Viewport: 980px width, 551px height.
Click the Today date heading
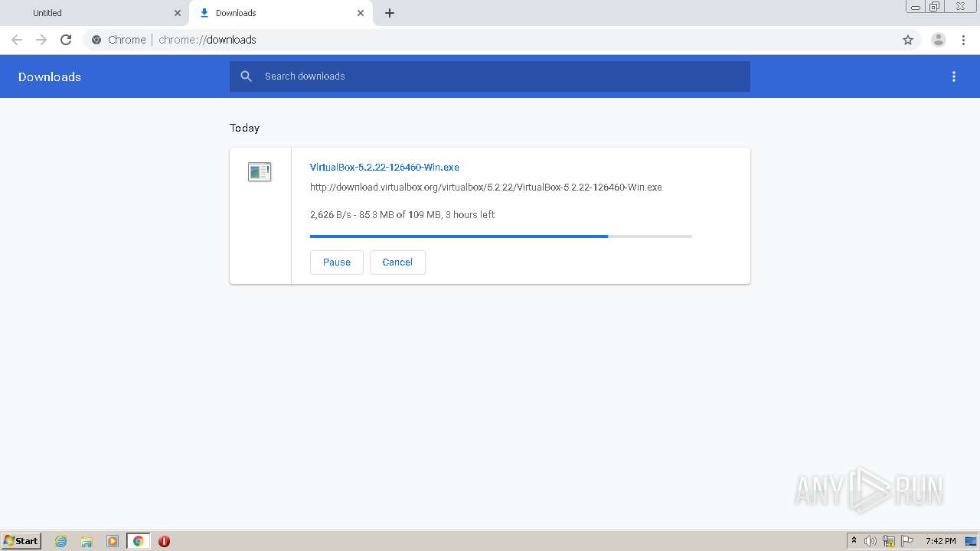245,128
